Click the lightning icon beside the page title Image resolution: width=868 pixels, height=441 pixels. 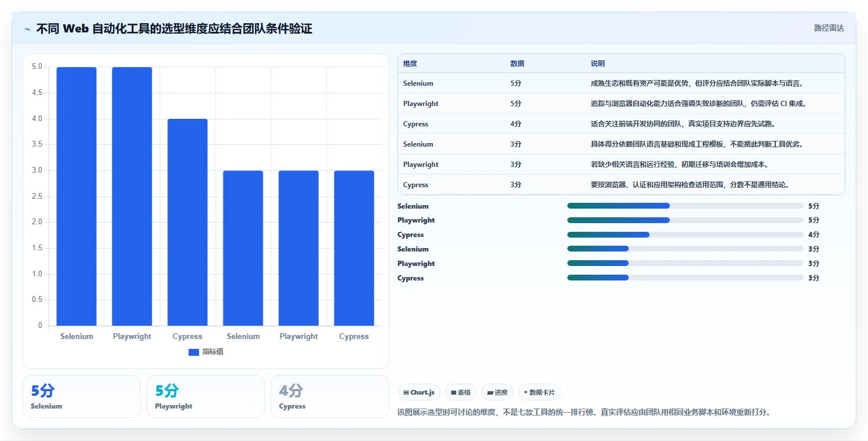(27, 29)
